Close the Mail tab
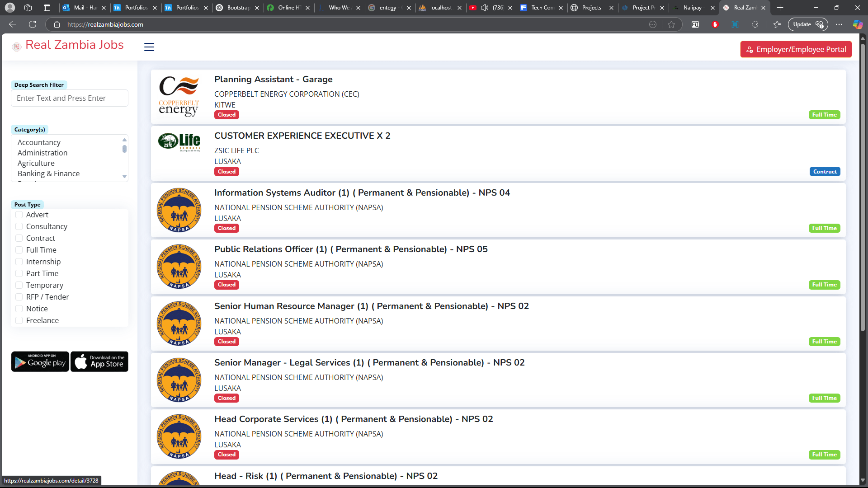This screenshot has width=868, height=488. pyautogui.click(x=104, y=8)
